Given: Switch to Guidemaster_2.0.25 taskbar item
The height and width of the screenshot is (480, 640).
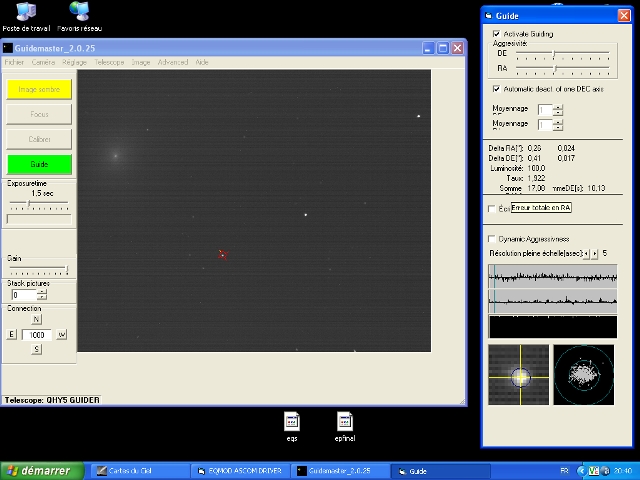Looking at the screenshot, I should pos(340,471).
